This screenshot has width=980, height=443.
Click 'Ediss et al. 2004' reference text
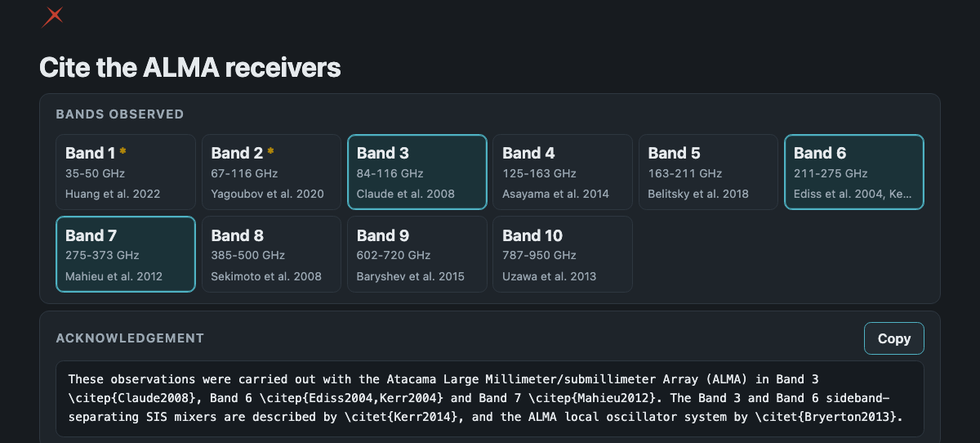pos(840,195)
